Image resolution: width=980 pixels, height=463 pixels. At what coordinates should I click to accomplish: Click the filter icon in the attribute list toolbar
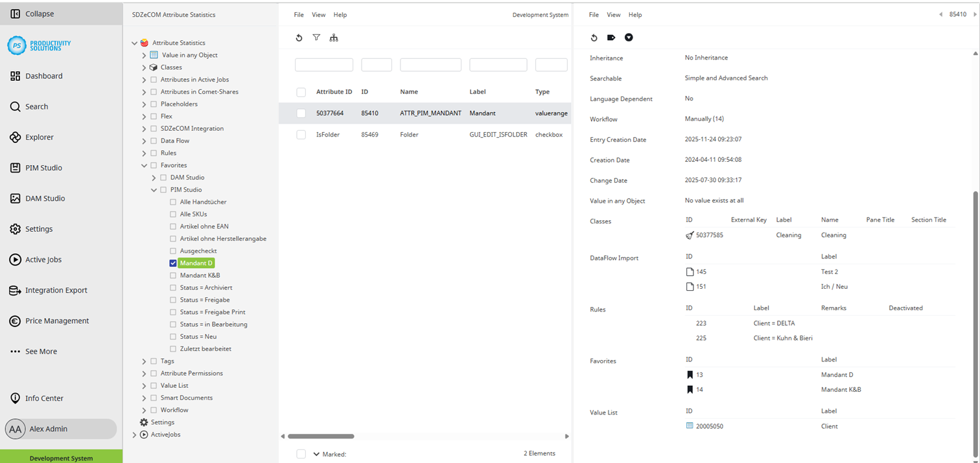click(x=316, y=38)
